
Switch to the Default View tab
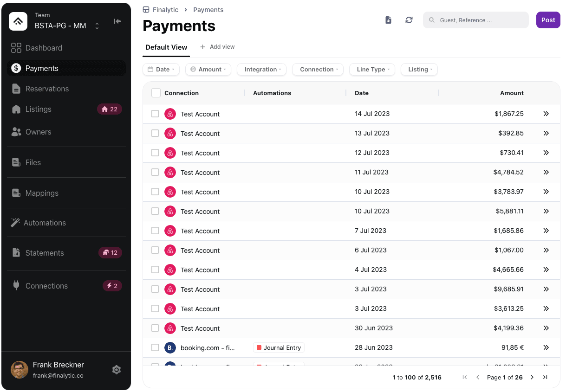(x=166, y=47)
